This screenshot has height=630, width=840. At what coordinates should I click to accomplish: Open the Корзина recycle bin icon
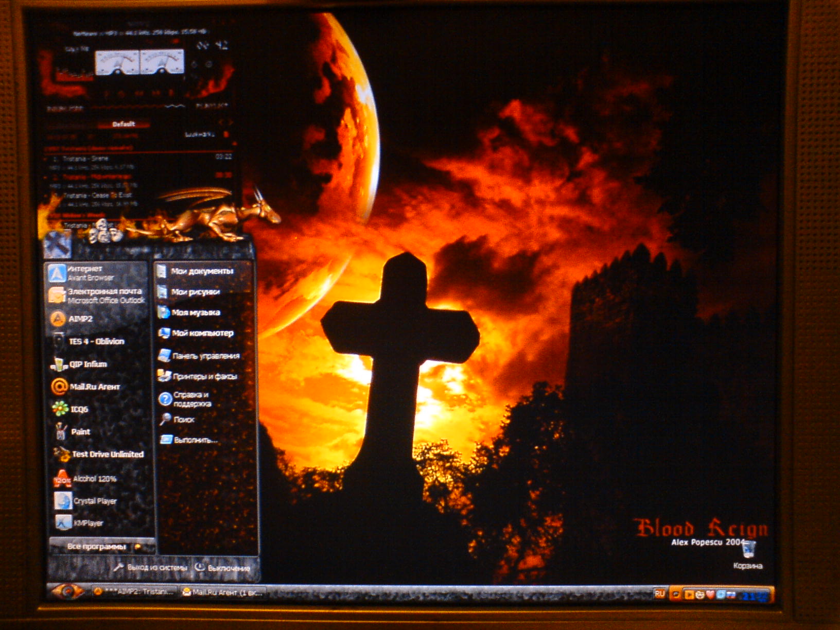tap(748, 555)
